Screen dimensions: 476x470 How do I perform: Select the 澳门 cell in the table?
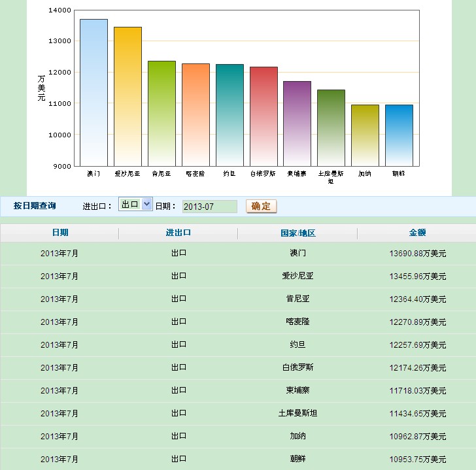[x=297, y=253]
